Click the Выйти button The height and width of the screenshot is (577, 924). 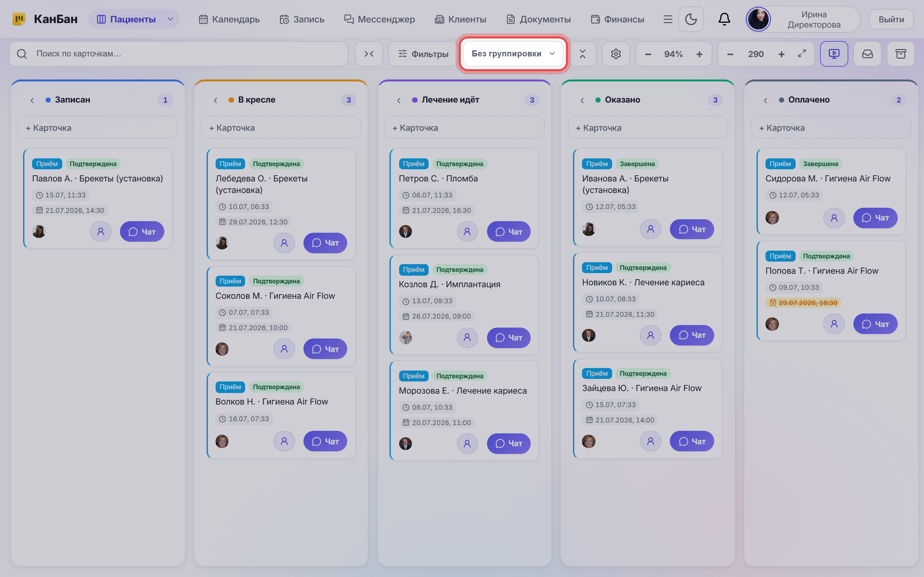[x=891, y=19]
